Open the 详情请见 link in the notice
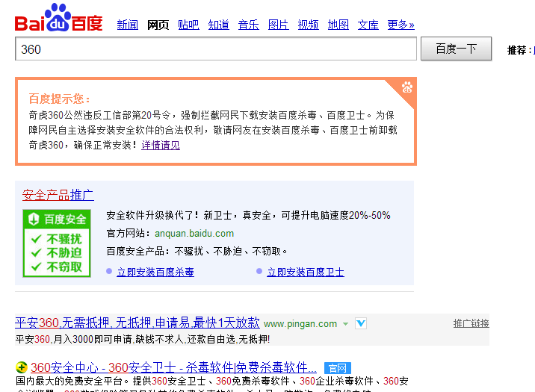535x392 pixels. (x=161, y=145)
